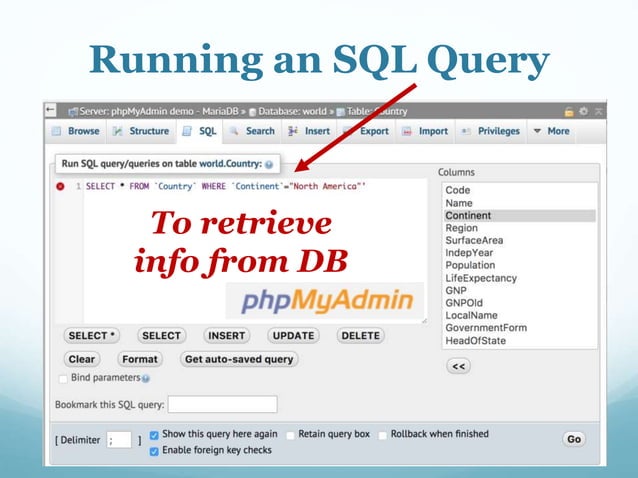Open the Browse tab
The height and width of the screenshot is (478, 638).
coord(76,131)
